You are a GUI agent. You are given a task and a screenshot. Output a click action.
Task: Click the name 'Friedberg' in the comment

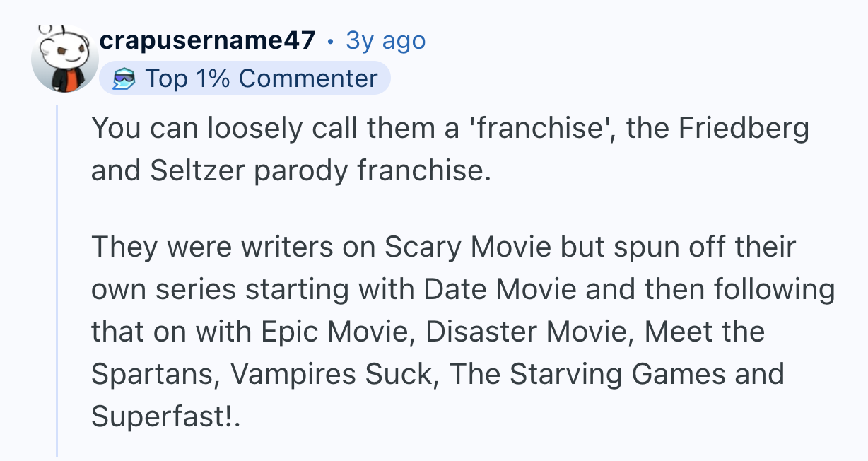coord(744,129)
